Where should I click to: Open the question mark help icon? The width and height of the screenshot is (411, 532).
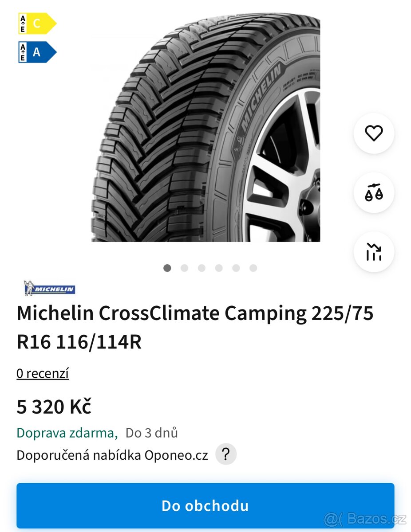pyautogui.click(x=225, y=454)
